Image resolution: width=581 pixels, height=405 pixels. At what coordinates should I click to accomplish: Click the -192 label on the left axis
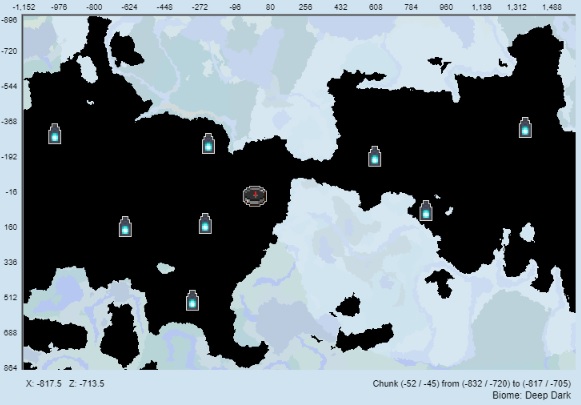click(x=10, y=157)
